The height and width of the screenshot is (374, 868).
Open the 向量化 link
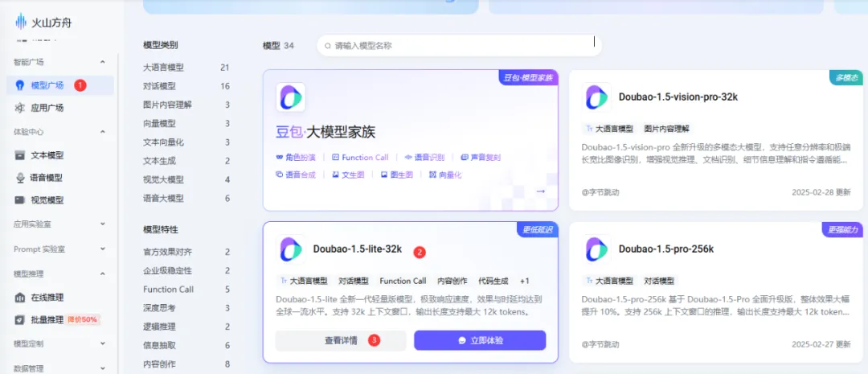click(445, 175)
